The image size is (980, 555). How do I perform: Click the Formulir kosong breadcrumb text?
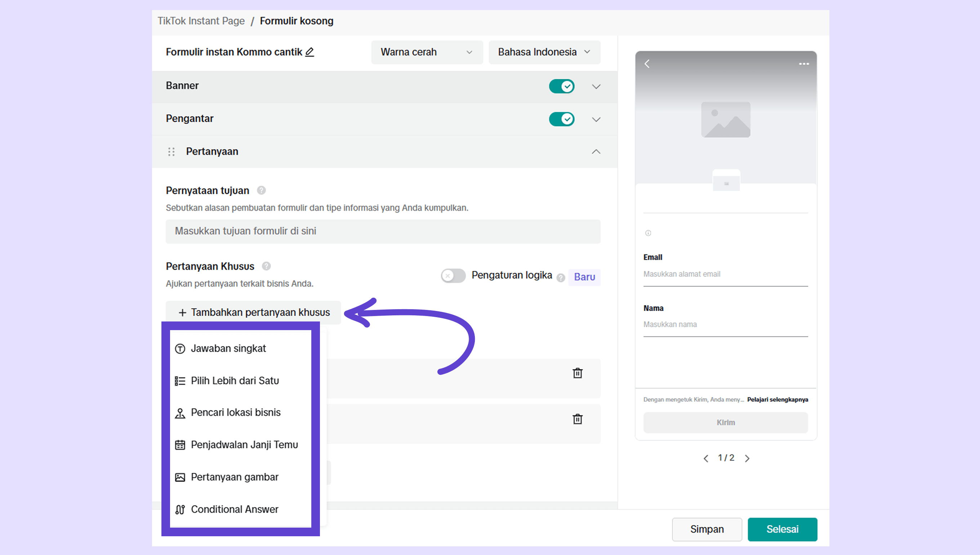click(x=297, y=21)
